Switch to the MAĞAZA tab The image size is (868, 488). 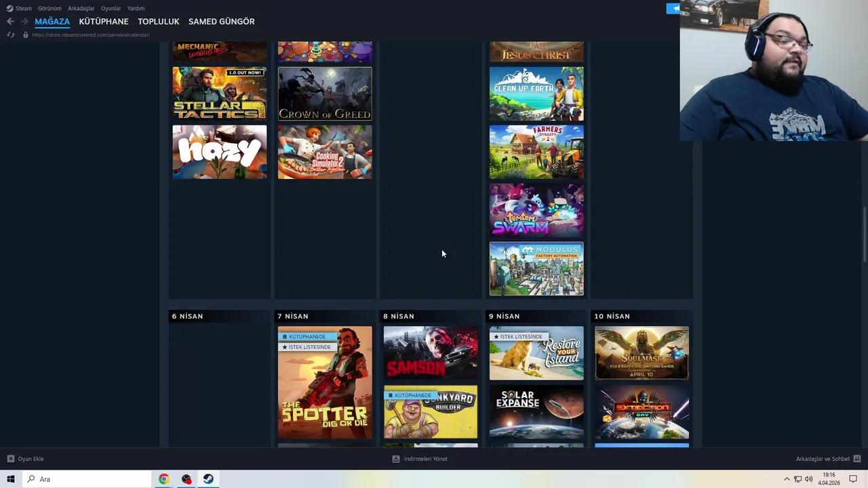click(52, 22)
